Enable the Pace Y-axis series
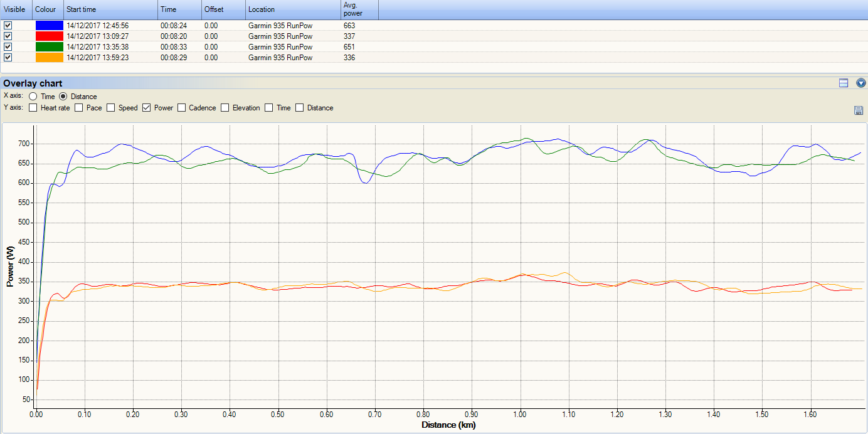Screen dimensions: 868x434 [x=78, y=107]
